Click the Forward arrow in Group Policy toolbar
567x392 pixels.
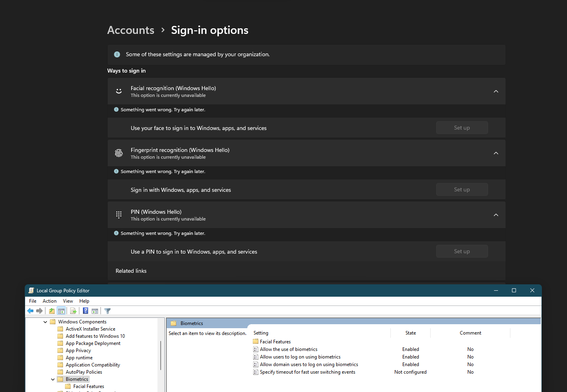pos(39,311)
